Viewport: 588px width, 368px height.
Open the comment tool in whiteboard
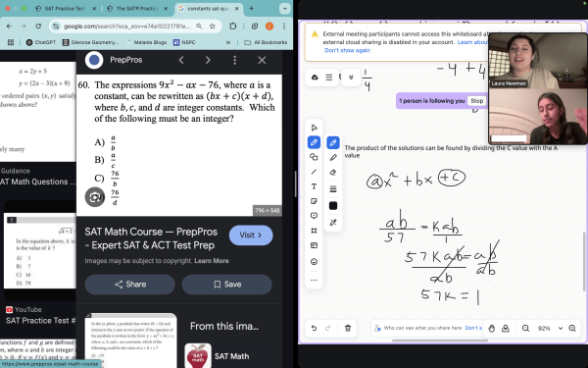click(x=314, y=216)
